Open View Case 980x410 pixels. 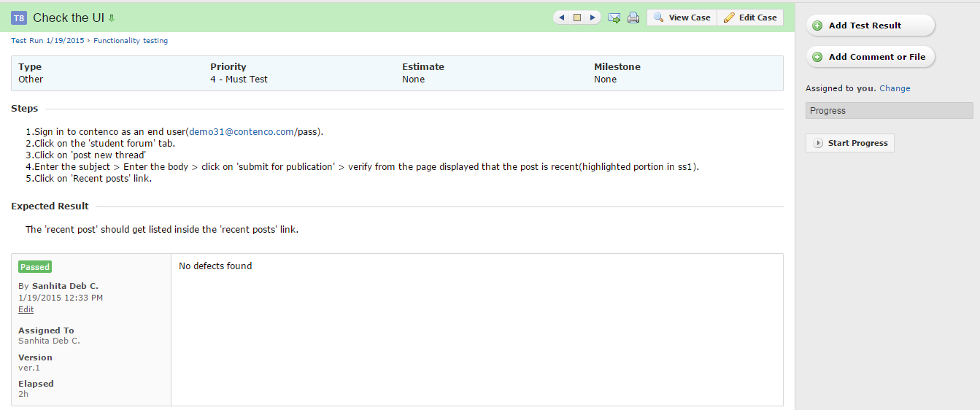click(682, 18)
